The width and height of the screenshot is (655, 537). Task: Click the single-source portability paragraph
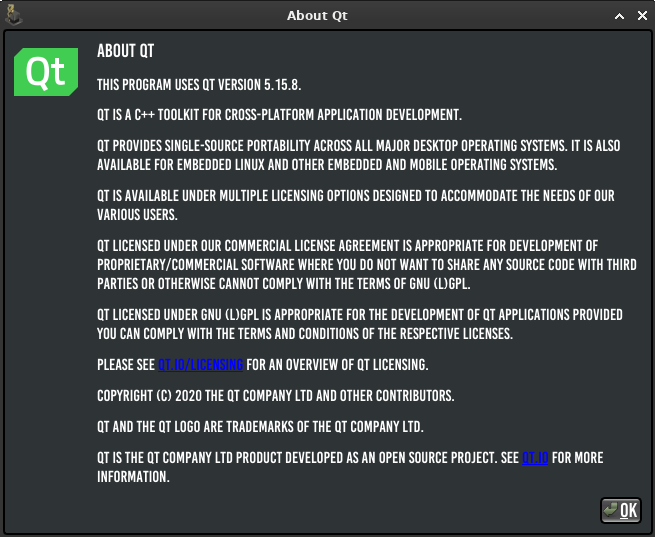(x=358, y=155)
